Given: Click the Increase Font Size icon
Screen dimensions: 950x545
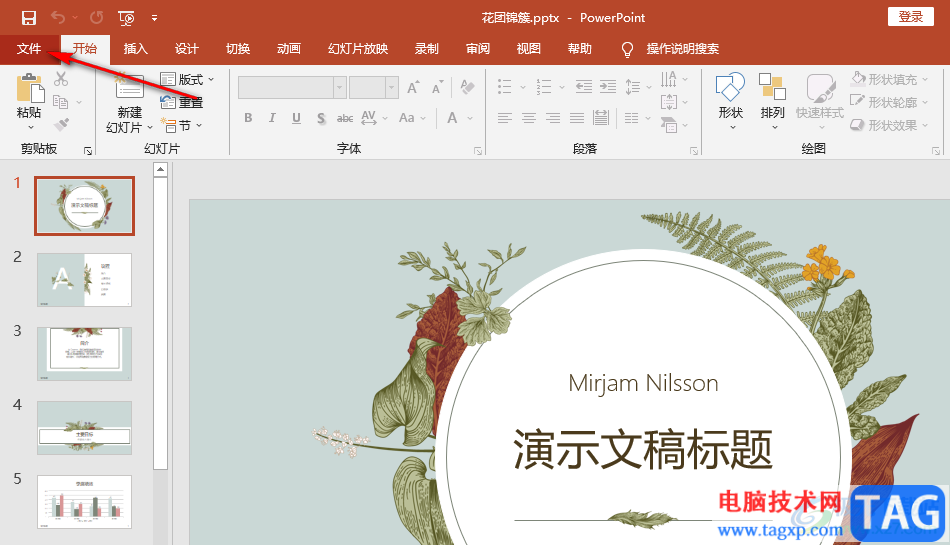Looking at the screenshot, I should [413, 88].
